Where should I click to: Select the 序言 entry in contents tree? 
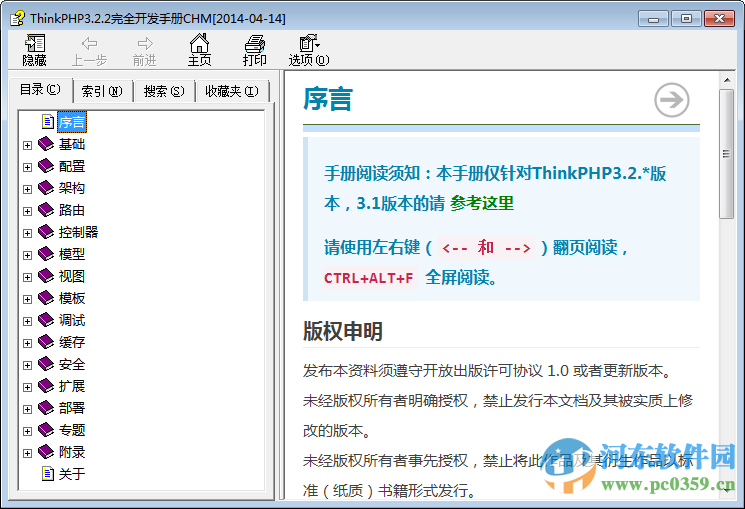point(72,122)
